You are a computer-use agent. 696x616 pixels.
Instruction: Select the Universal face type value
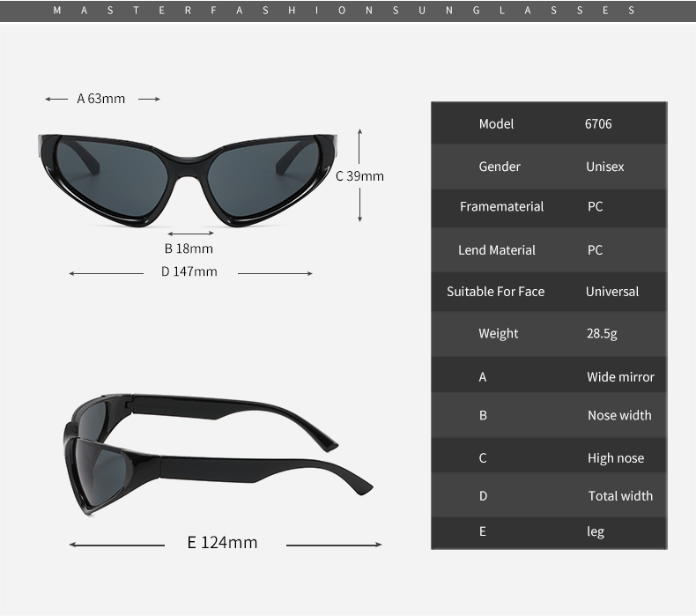click(612, 292)
